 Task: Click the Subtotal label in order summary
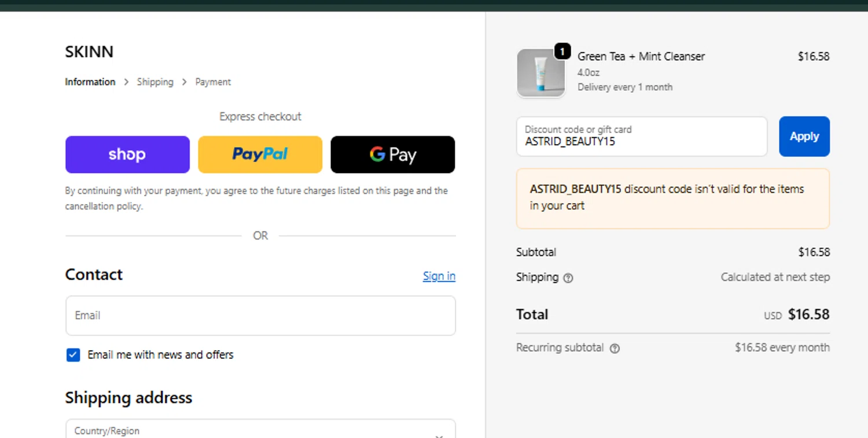point(536,252)
